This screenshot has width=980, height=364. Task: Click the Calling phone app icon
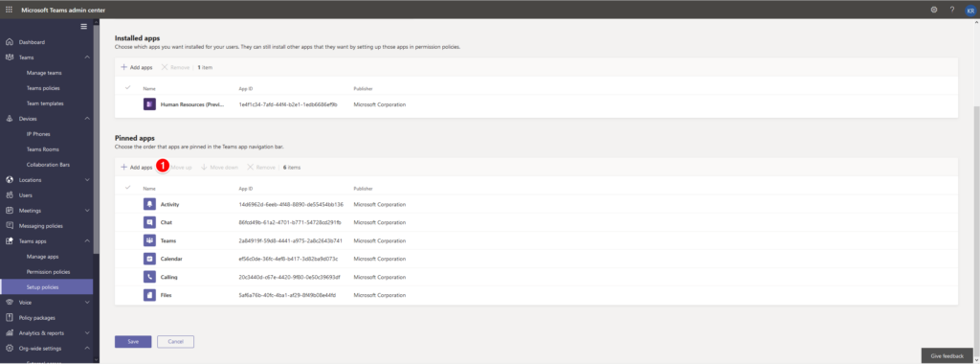149,277
